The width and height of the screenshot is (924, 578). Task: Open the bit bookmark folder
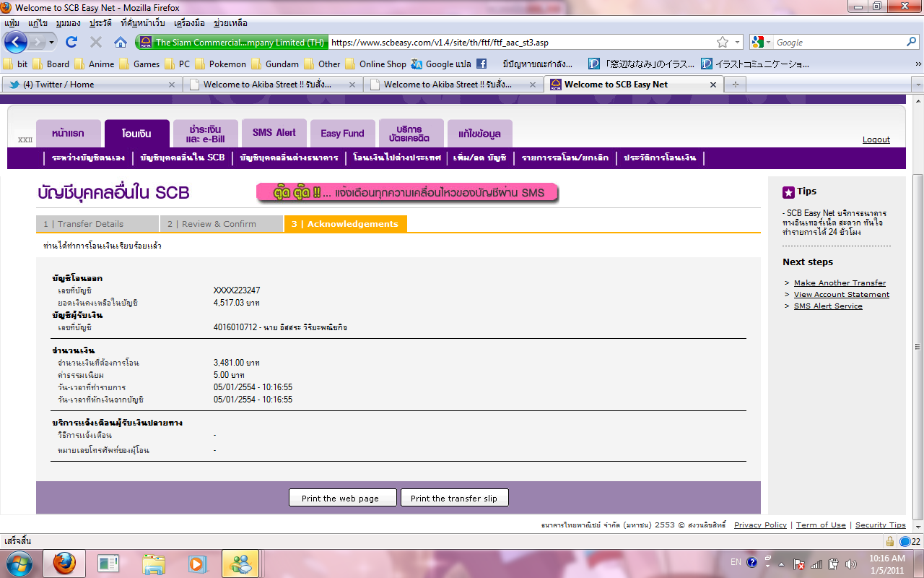(x=17, y=64)
